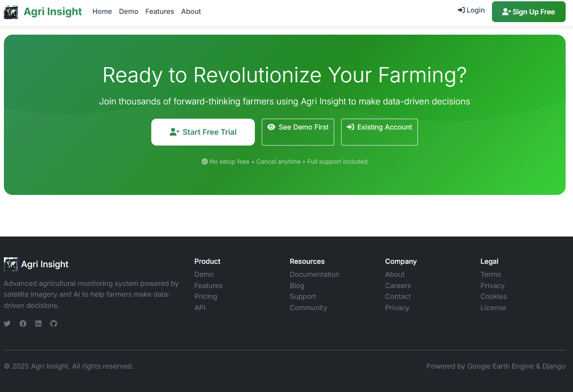573x392 pixels.
Task: Click Agri Insight brand name in navbar
Action: point(53,12)
